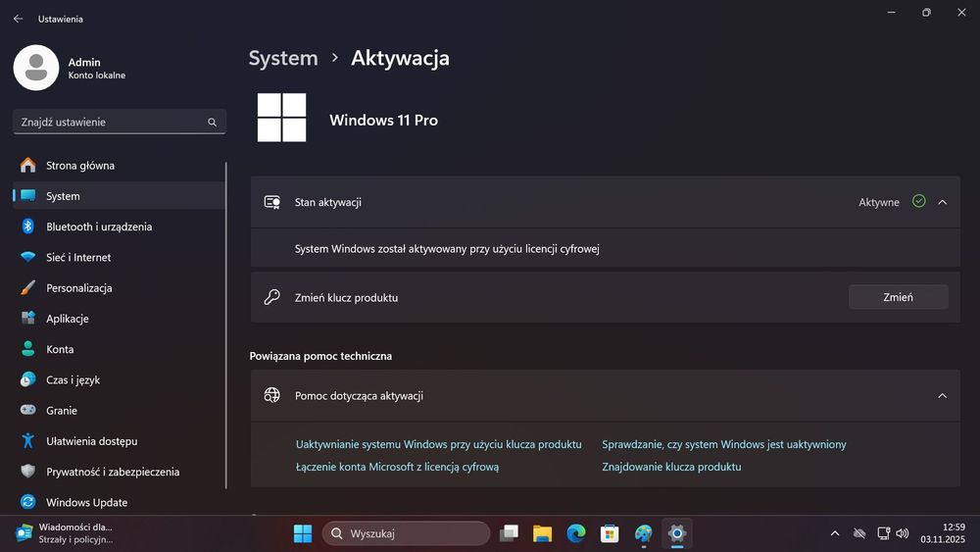
Task: Click the paintbrush icon beside Personalizacja
Action: coord(28,287)
